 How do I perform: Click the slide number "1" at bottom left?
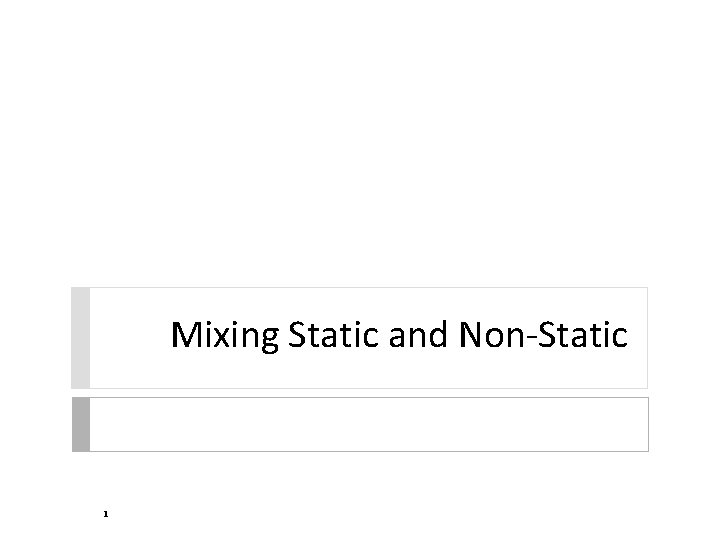(x=104, y=514)
